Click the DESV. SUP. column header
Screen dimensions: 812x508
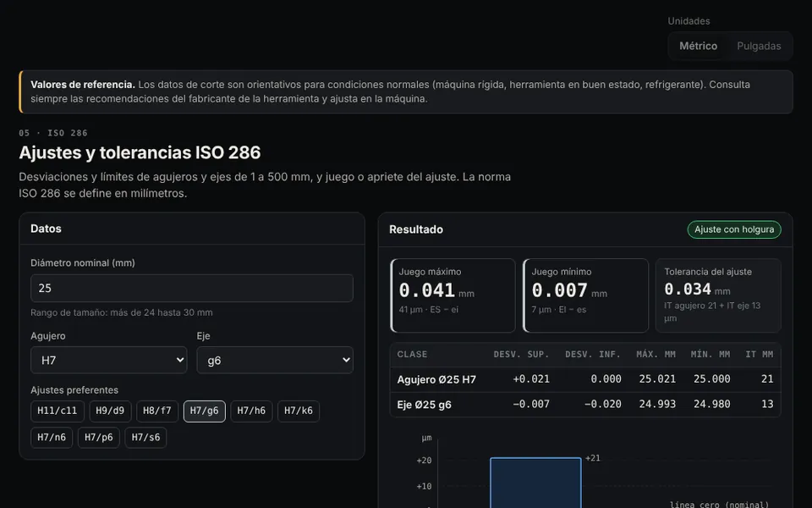point(522,355)
